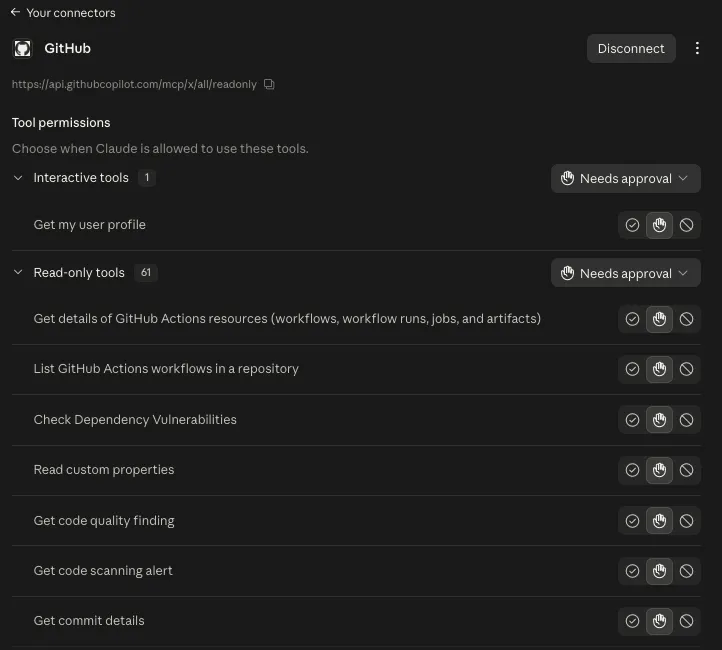Always allow Check Dependency Vulnerabilities
Viewport: 722px width, 650px height.
click(632, 420)
